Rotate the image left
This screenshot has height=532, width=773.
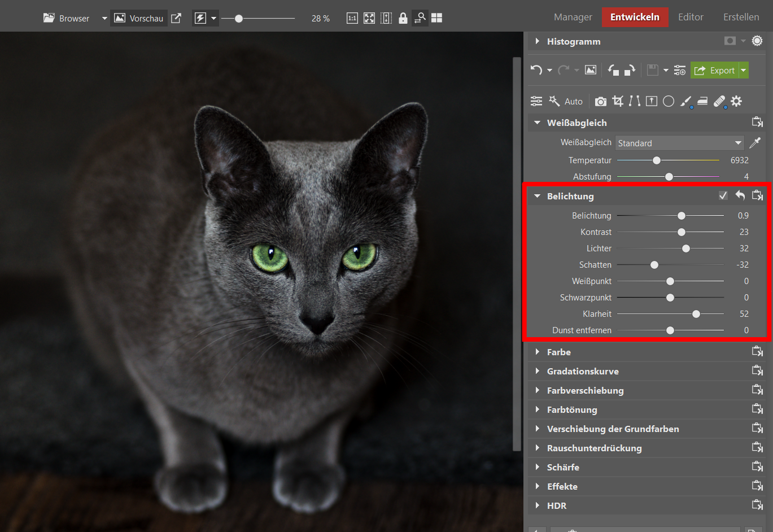tap(613, 70)
